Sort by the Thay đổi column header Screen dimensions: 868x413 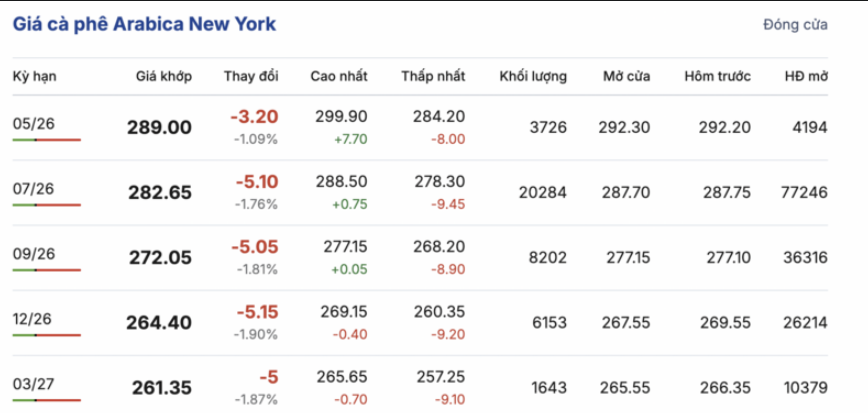(x=251, y=76)
